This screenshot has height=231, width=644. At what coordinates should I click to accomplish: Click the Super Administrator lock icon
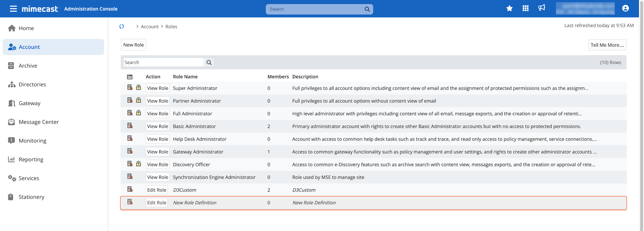coord(138,88)
